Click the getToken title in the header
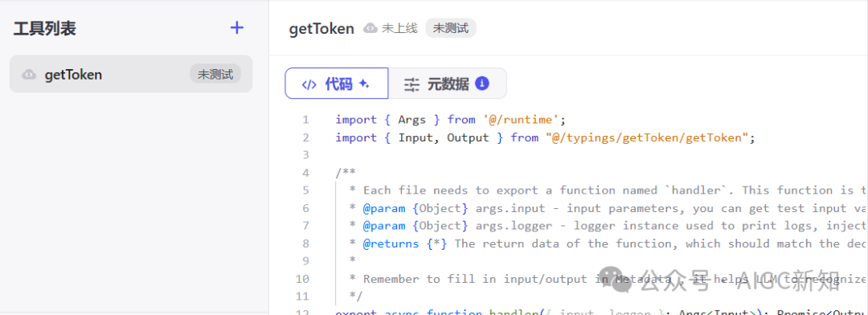Viewport: 868px width, 315px height. [x=321, y=29]
